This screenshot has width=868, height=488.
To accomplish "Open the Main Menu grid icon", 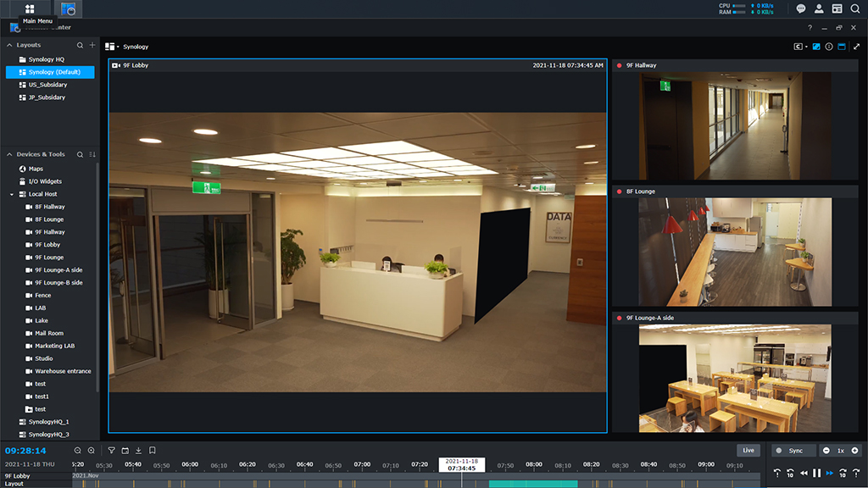I will click(30, 8).
